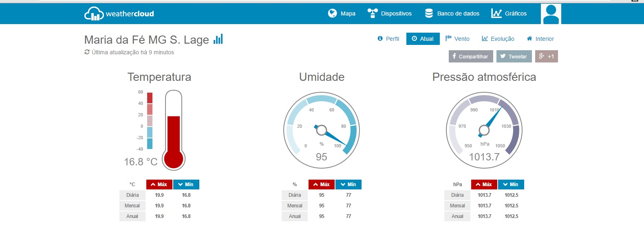Click the Pressão atmosférica heading
The image size is (644, 238).
pos(484,77)
